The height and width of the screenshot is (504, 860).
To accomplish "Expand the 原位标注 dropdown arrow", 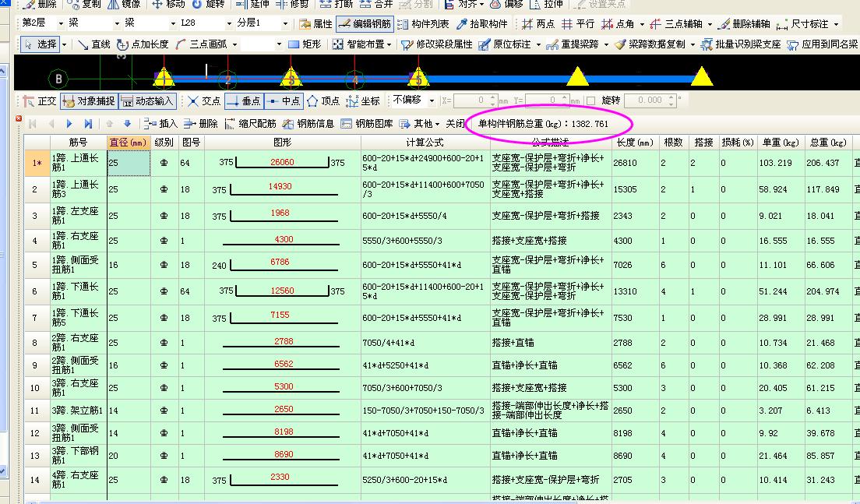I will pos(538,45).
